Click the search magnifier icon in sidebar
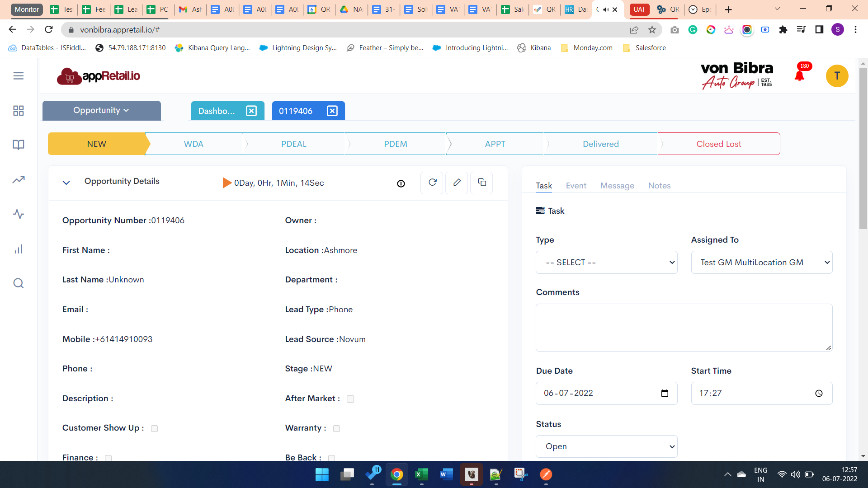 tap(19, 283)
